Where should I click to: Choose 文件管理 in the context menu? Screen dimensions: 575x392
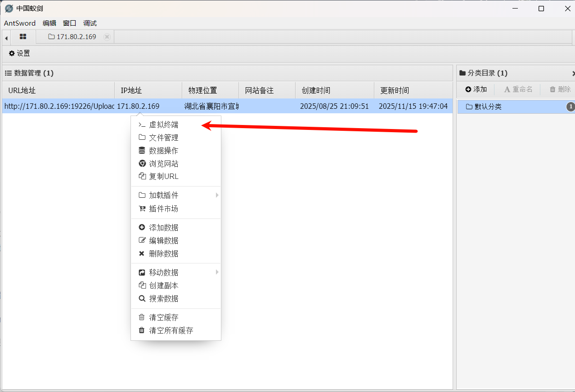pos(176,138)
